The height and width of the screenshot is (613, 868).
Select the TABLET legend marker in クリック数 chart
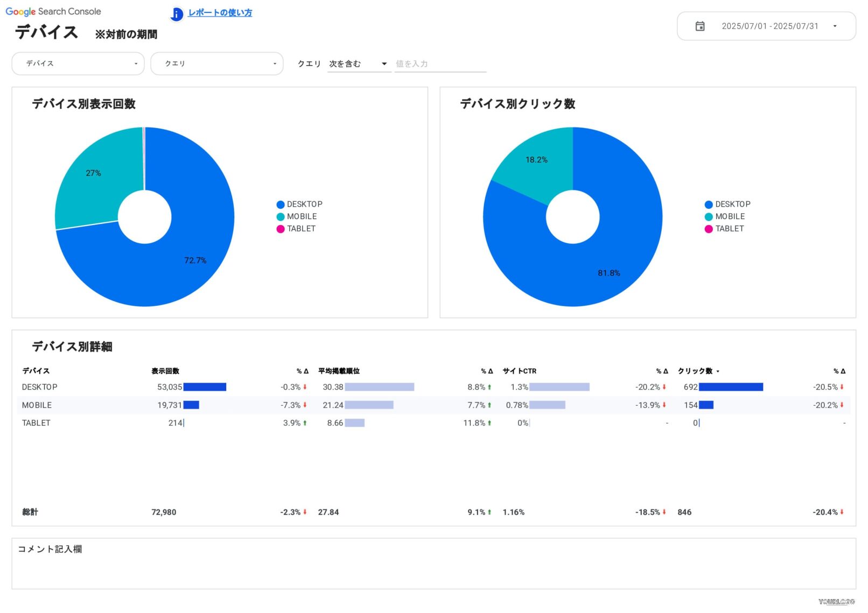708,229
